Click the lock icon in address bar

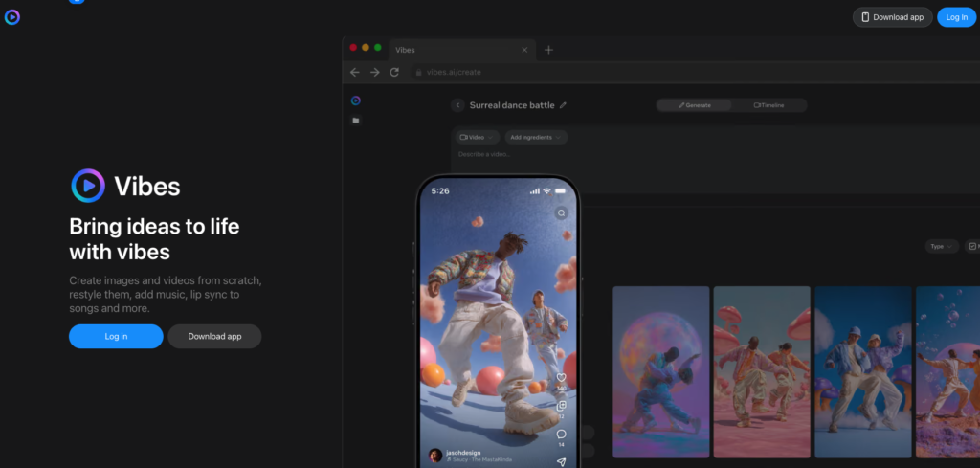(x=419, y=72)
